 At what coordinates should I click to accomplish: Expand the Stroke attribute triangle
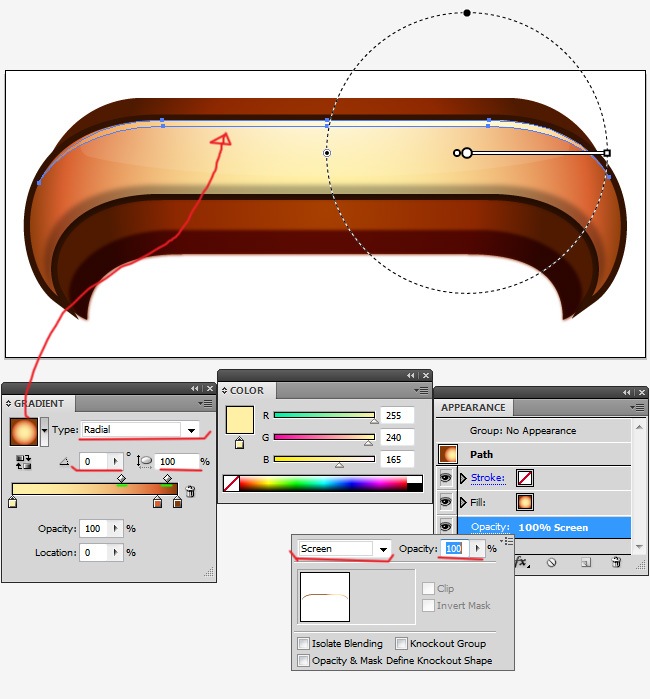(463, 478)
